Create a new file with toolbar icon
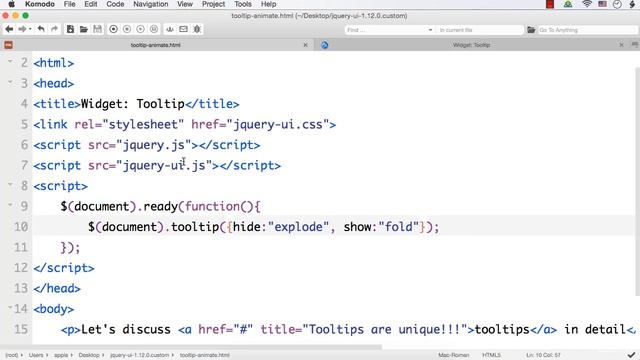This screenshot has height=360, width=640. [x=70, y=29]
